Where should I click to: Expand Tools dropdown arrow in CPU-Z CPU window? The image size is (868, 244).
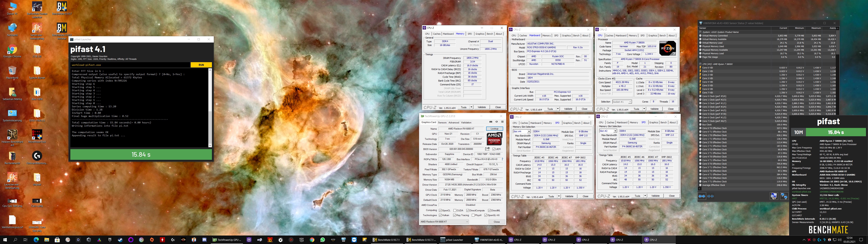(x=644, y=109)
